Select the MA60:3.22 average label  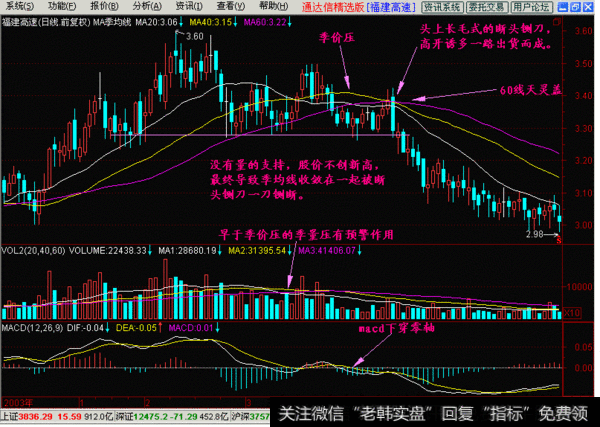(x=265, y=22)
